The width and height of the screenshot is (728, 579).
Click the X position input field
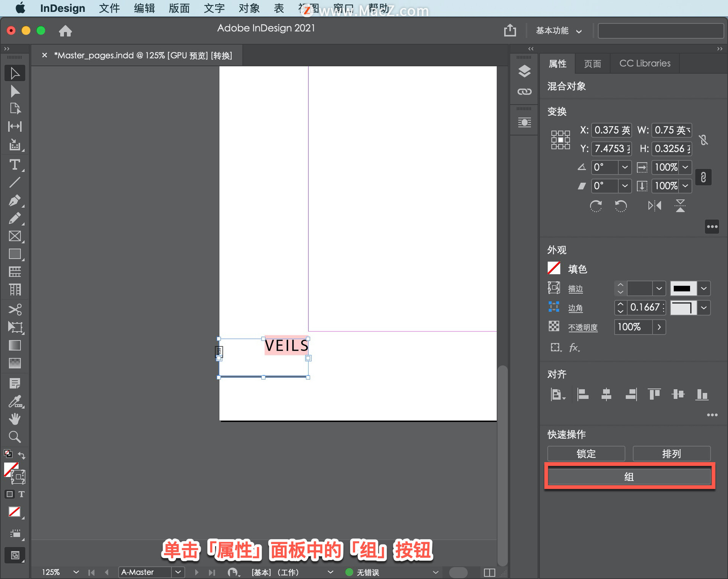(x=611, y=130)
